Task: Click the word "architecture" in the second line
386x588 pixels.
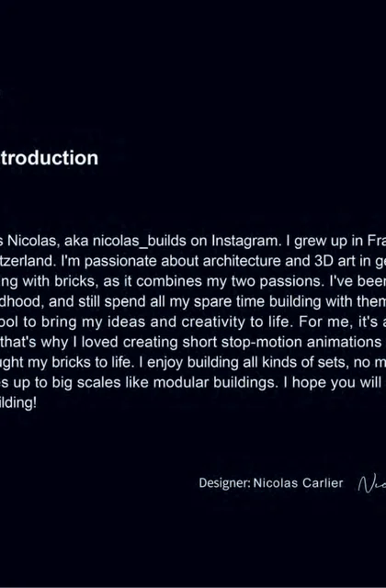Action: pos(242,261)
